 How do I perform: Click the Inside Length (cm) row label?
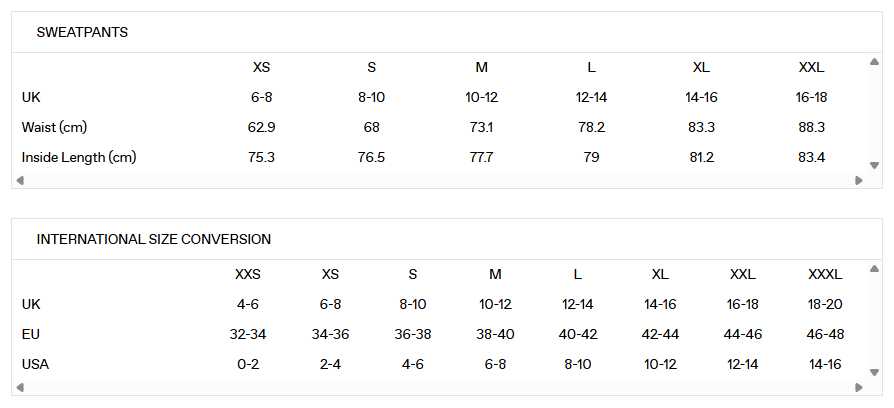point(79,158)
